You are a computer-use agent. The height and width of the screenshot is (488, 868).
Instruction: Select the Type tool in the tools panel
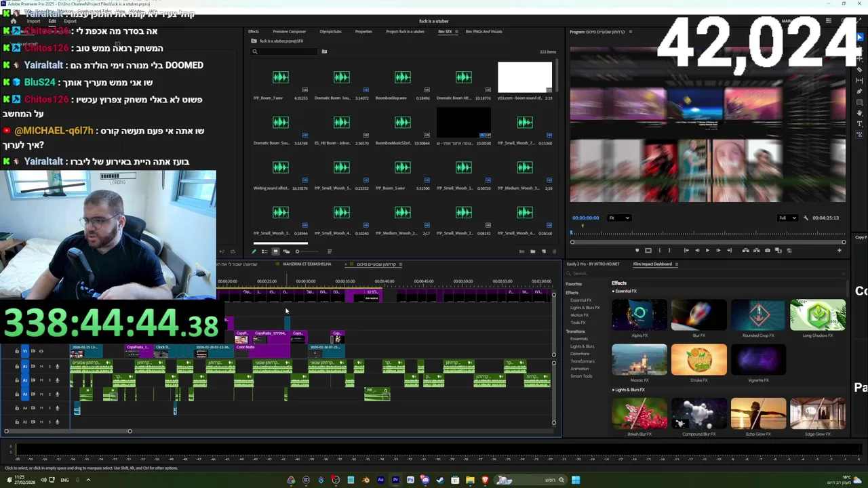pyautogui.click(x=860, y=124)
